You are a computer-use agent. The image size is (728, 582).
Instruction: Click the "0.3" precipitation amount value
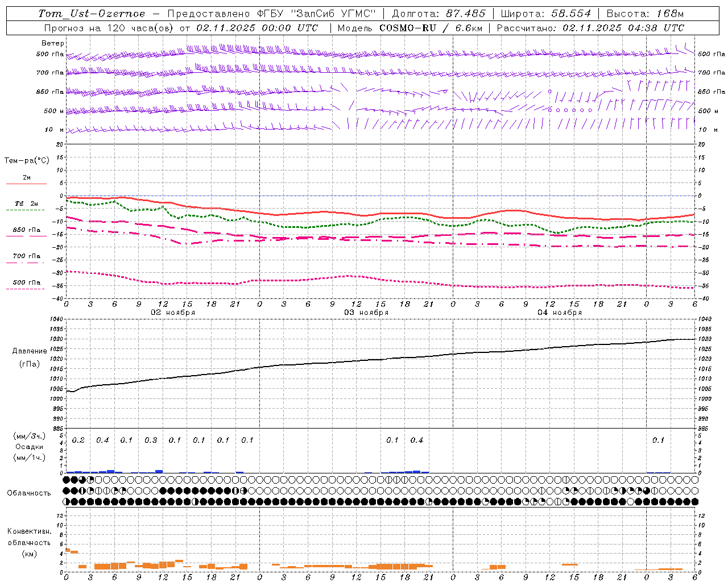click(151, 440)
